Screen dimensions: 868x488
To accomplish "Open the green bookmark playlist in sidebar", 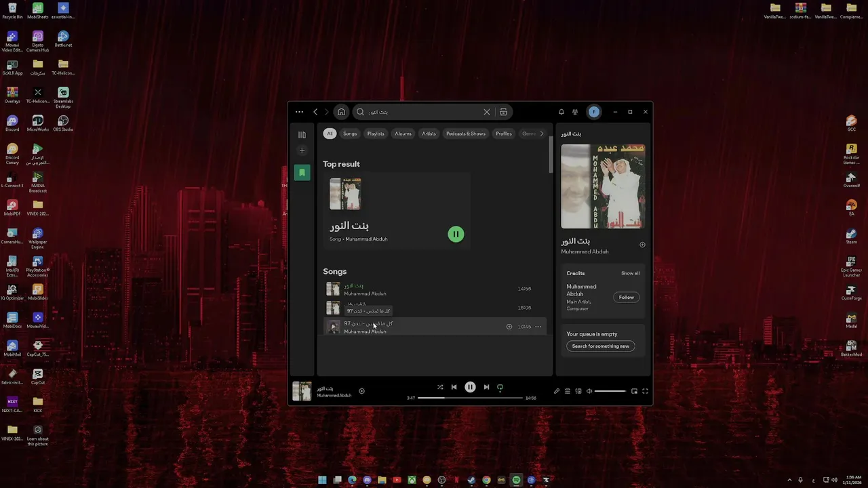I will (302, 172).
